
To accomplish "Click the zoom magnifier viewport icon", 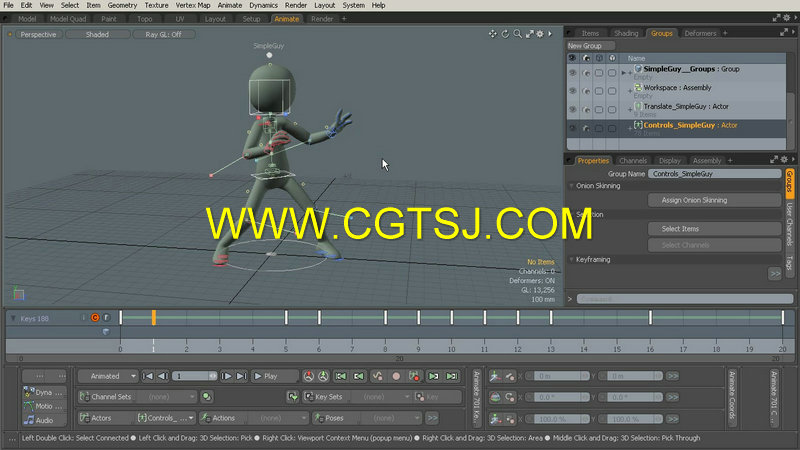I will coord(517,34).
